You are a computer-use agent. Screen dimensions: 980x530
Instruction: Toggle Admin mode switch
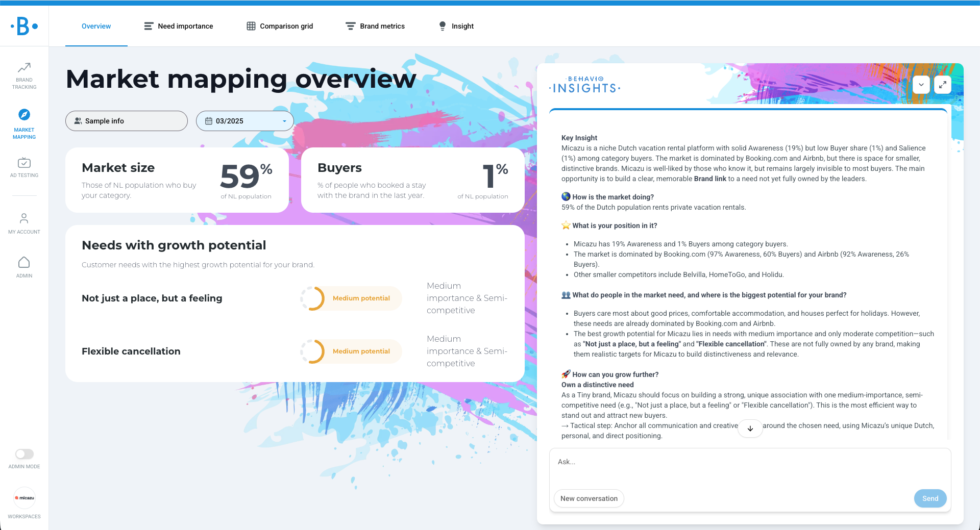click(24, 454)
